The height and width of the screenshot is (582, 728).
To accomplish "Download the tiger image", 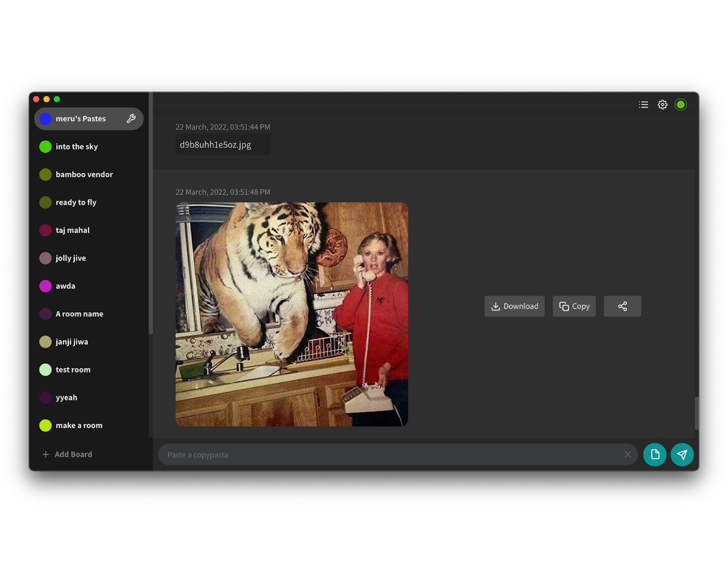I will pos(514,306).
